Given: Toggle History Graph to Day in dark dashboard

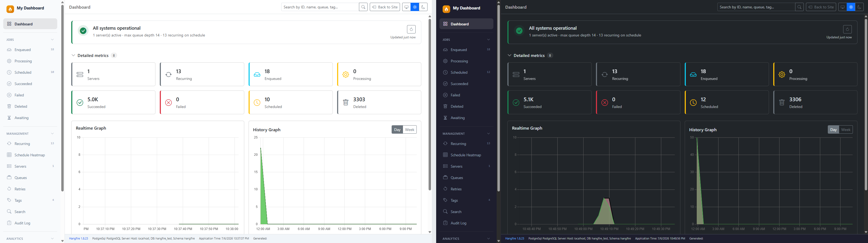Looking at the screenshot, I should [x=833, y=130].
